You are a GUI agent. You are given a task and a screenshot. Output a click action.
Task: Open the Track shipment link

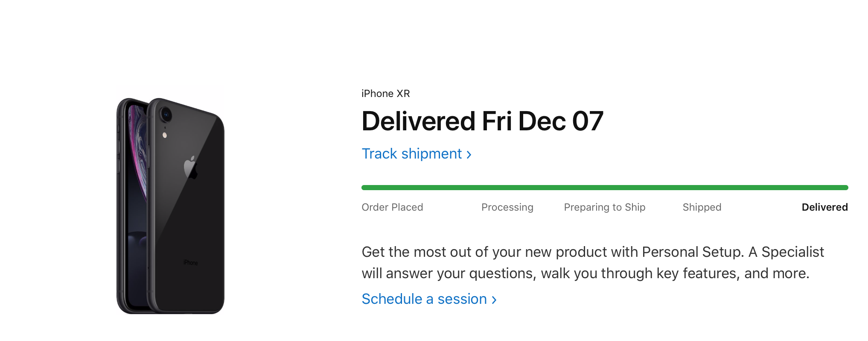click(x=417, y=154)
